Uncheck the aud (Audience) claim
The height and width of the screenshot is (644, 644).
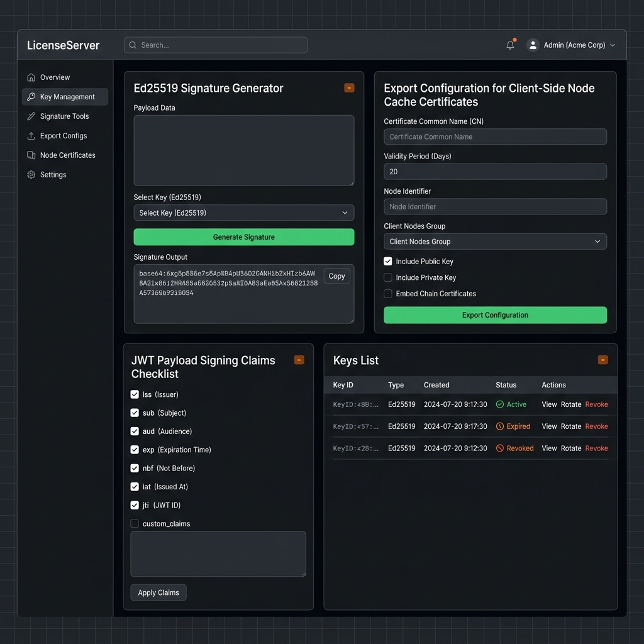click(x=135, y=431)
